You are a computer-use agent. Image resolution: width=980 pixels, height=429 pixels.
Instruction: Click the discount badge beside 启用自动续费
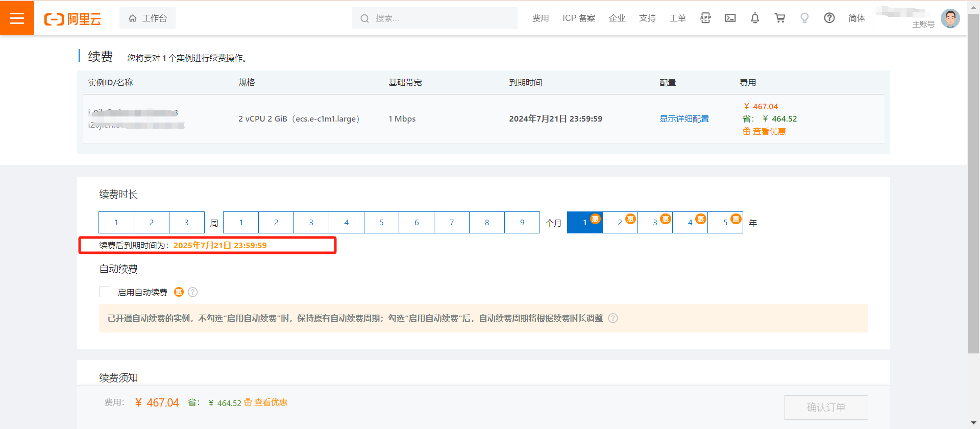click(x=179, y=292)
